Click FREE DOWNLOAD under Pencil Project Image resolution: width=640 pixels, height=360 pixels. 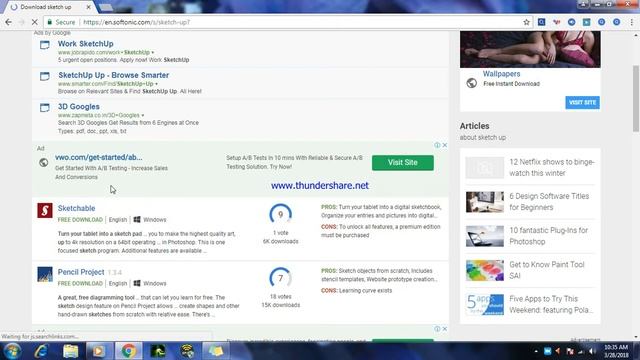(80, 283)
